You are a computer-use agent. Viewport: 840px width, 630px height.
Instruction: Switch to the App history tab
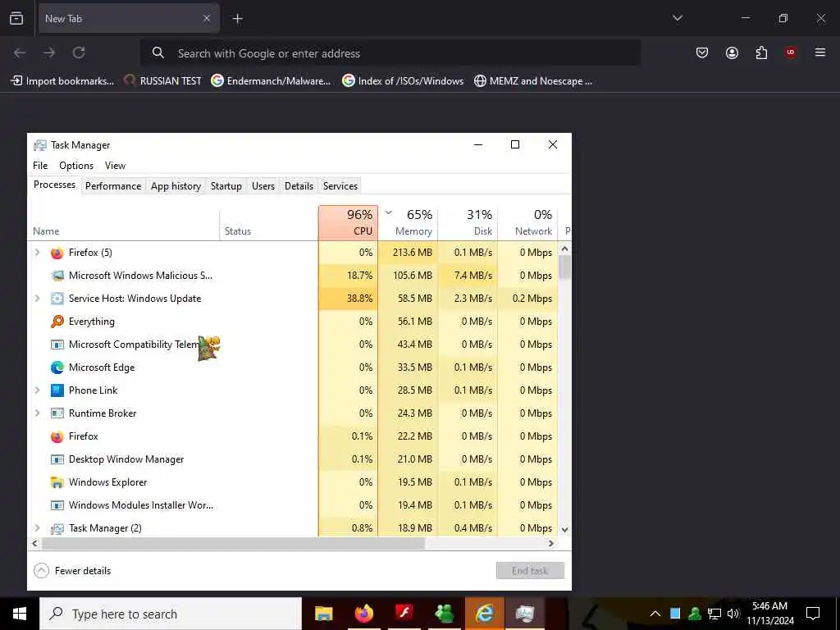pos(176,186)
